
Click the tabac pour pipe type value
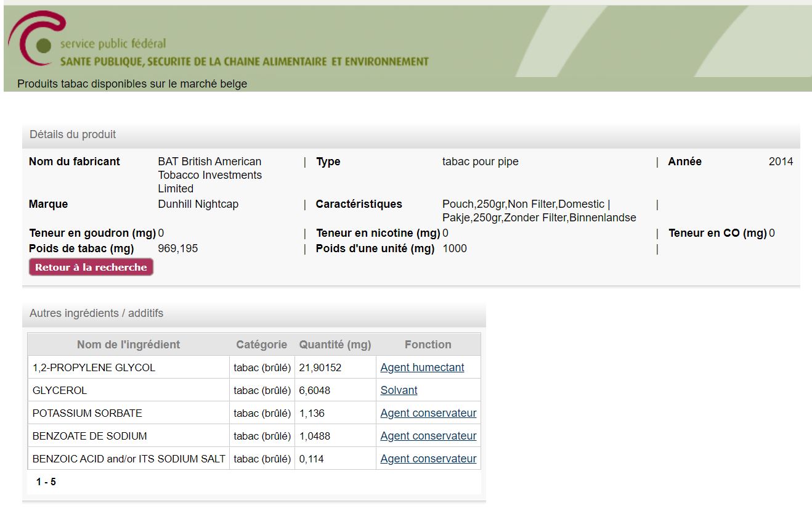coord(481,162)
